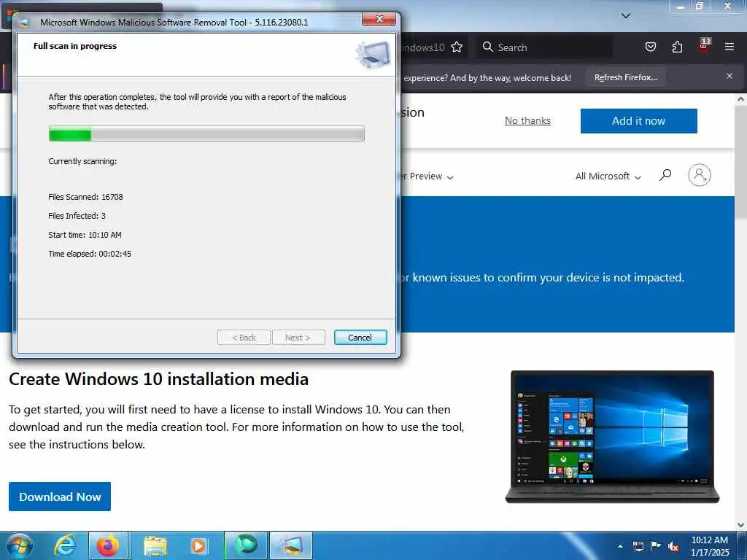
Task: Open Firefox list all tabs chevron
Action: (x=626, y=16)
